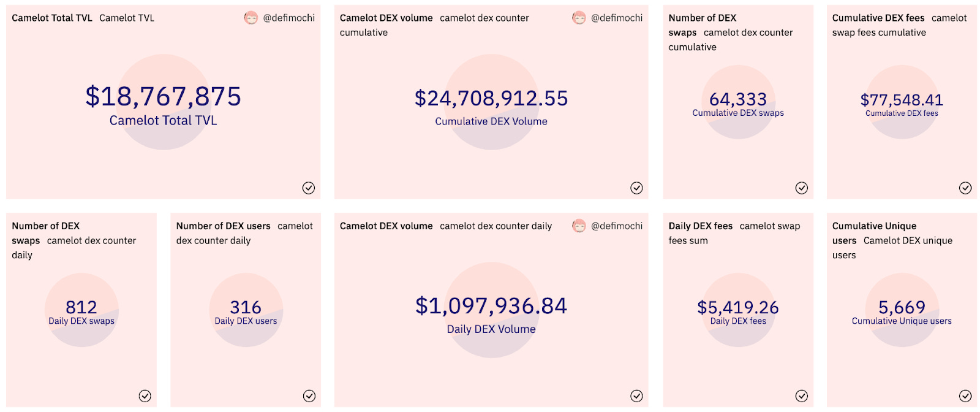
Task: Click defimochi avatar on Camelot Total TVL card
Action: (x=251, y=18)
